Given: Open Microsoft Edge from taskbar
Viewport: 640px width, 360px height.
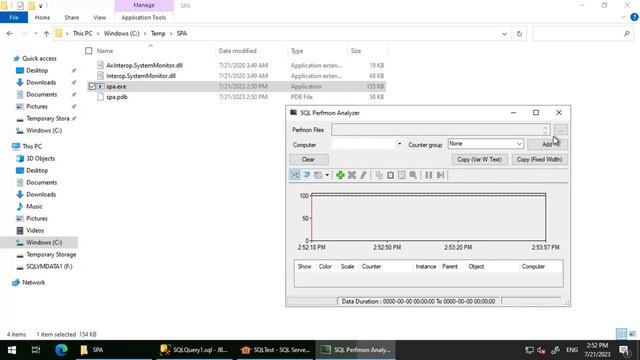Looking at the screenshot, I should 61,350.
